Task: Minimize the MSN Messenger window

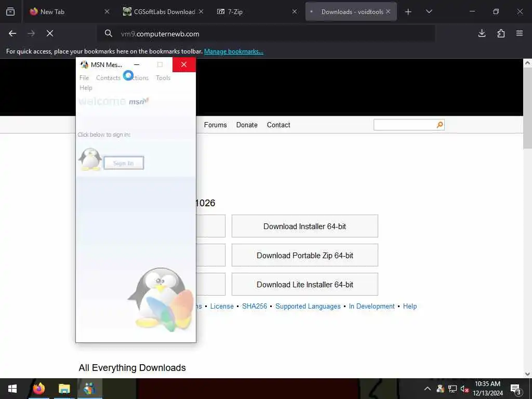Action: point(137,64)
